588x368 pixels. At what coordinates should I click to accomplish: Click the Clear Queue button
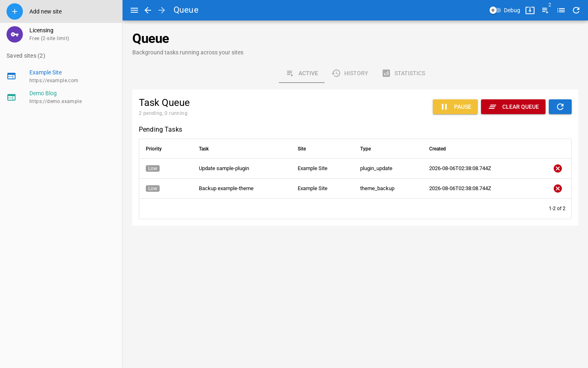[x=513, y=107]
